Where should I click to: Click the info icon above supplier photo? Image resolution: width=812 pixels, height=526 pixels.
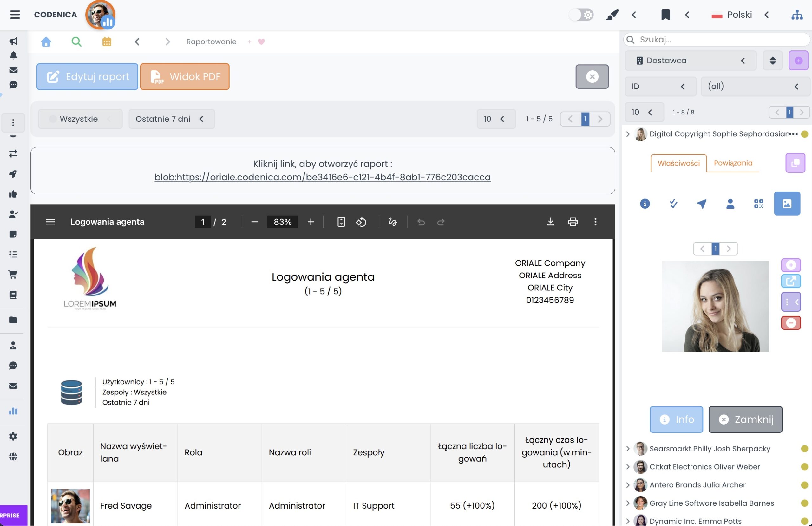click(645, 204)
